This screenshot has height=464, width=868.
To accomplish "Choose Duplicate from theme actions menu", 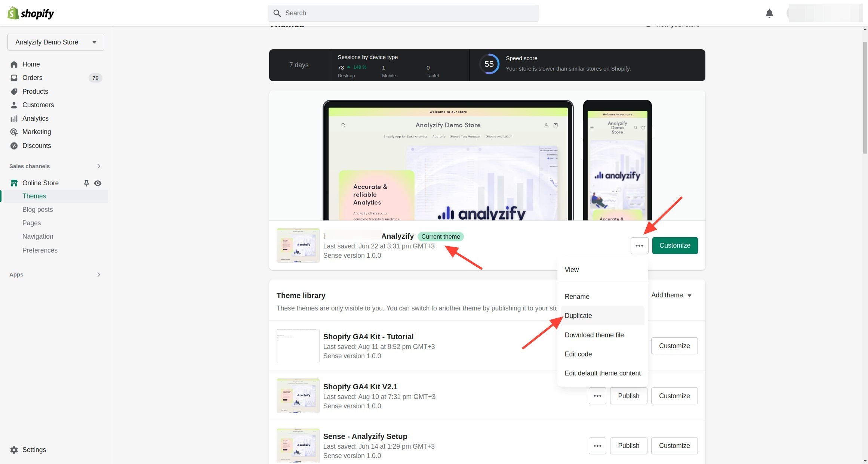I will 578,316.
